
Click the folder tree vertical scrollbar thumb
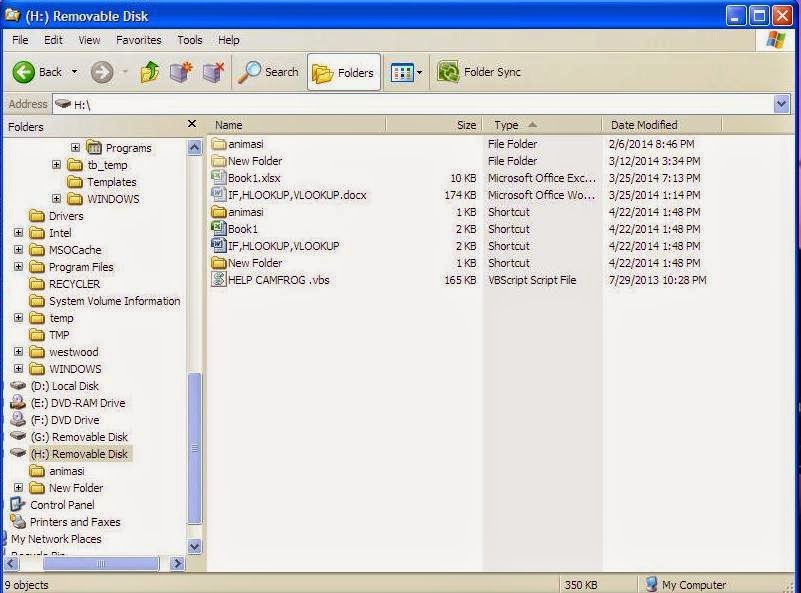[195, 448]
